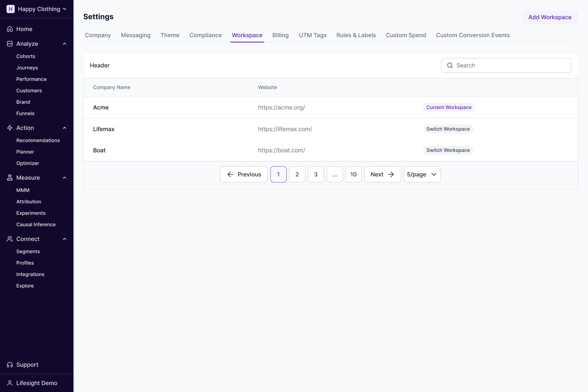The height and width of the screenshot is (392, 588).
Task: Switch to the Billing tab
Action: (x=280, y=35)
